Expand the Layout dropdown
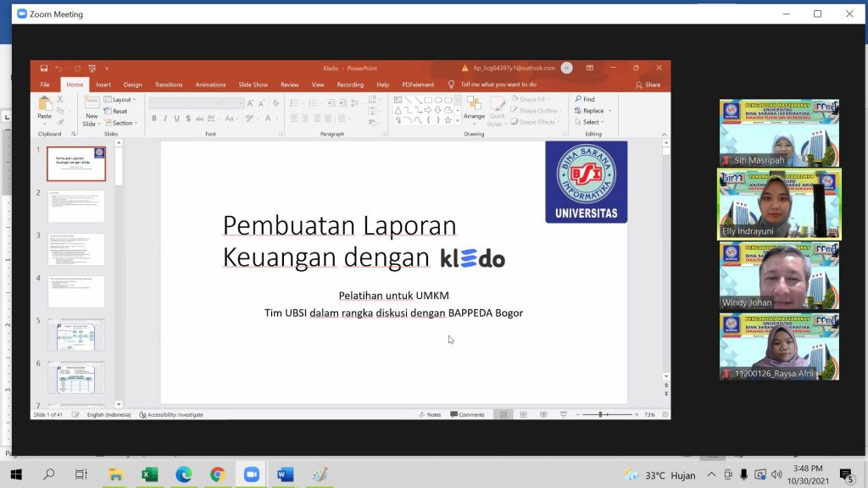Viewport: 868px width, 488px height. coord(120,100)
